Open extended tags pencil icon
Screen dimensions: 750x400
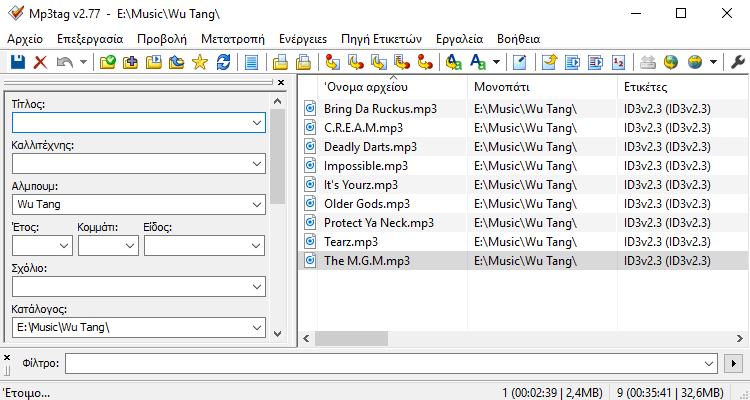pos(519,62)
